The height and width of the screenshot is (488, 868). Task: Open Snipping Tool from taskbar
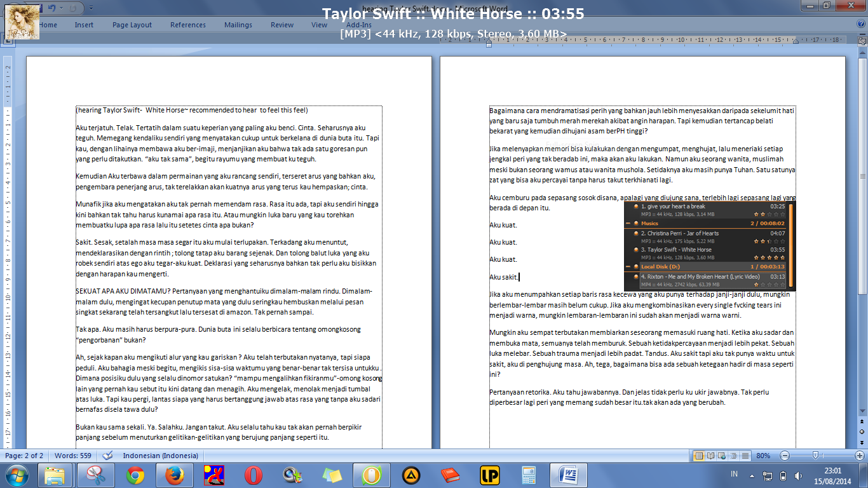point(95,475)
